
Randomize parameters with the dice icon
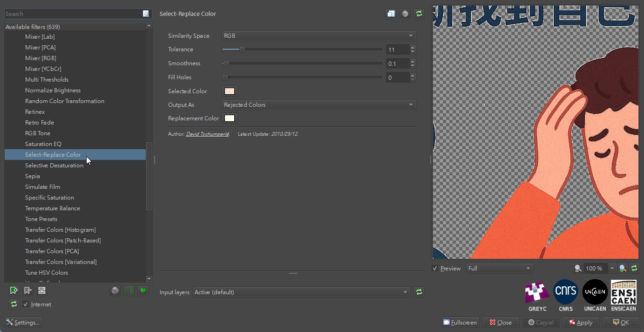click(x=405, y=14)
